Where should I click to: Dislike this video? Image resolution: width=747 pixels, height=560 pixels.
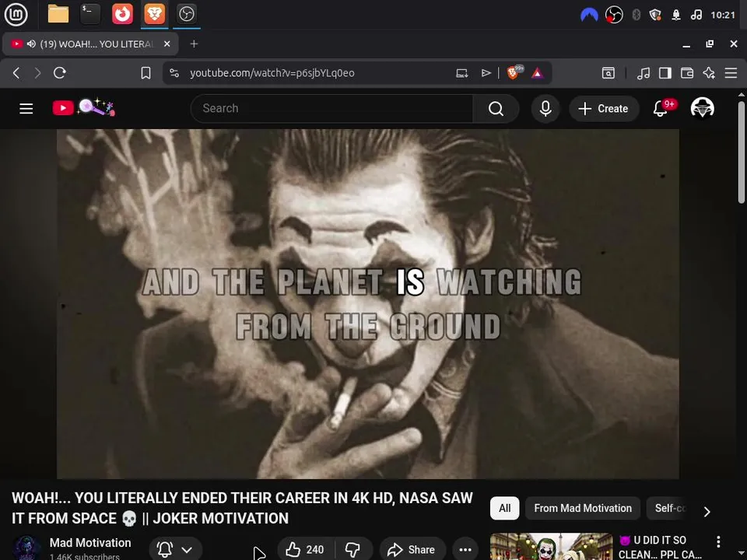pyautogui.click(x=353, y=550)
